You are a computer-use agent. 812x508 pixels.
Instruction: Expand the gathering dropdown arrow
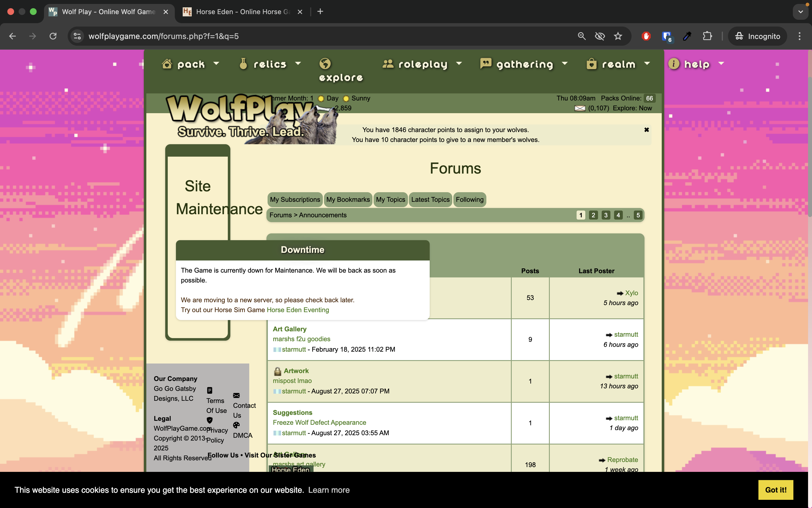[x=565, y=63]
